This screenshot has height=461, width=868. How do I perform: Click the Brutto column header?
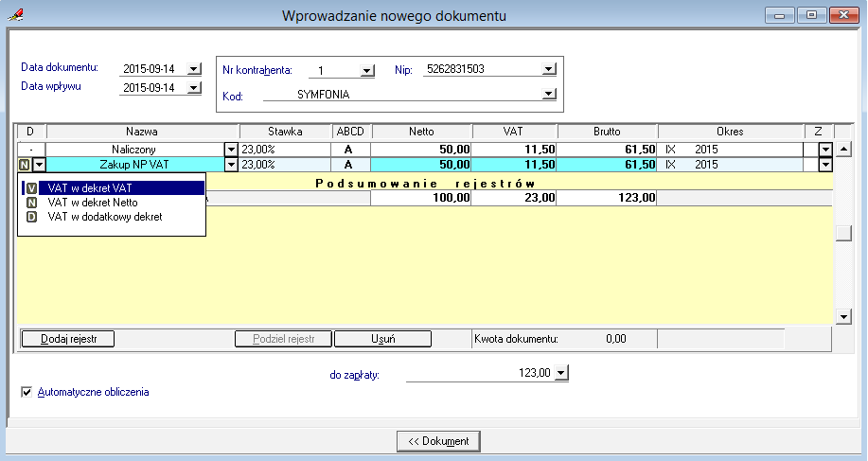[x=608, y=132]
